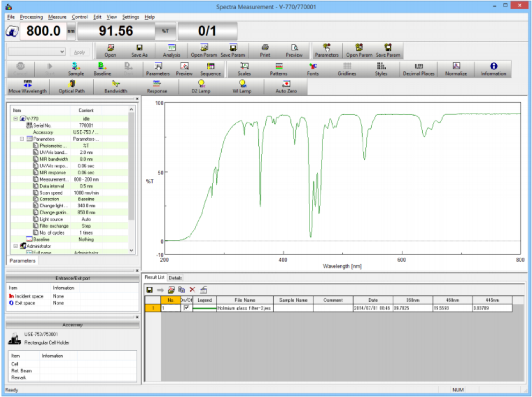Delete the selected result with the X button
This screenshot has height=397, width=532.
pyautogui.click(x=193, y=289)
